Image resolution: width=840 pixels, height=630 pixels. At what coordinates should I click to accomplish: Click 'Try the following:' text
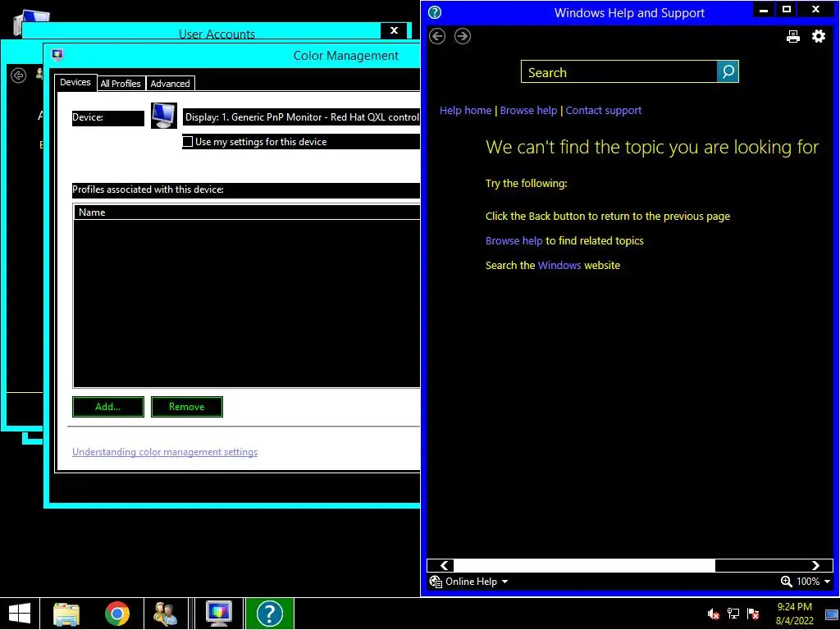pyautogui.click(x=526, y=183)
